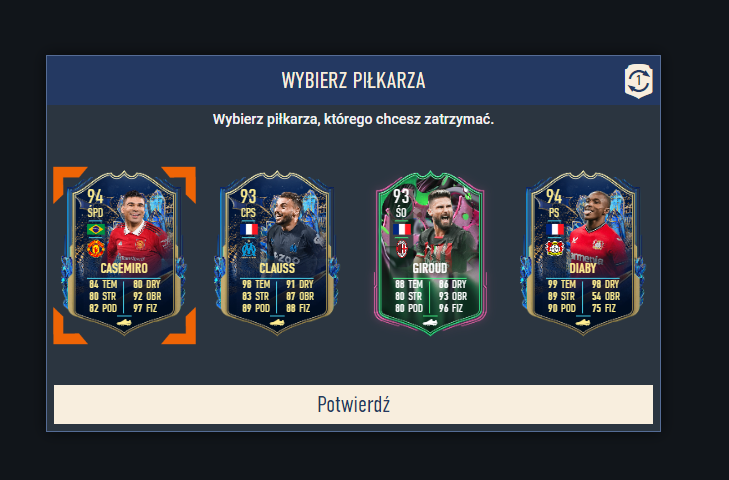Click the 94 rating on Diaby card
The width and height of the screenshot is (729, 480).
(554, 197)
